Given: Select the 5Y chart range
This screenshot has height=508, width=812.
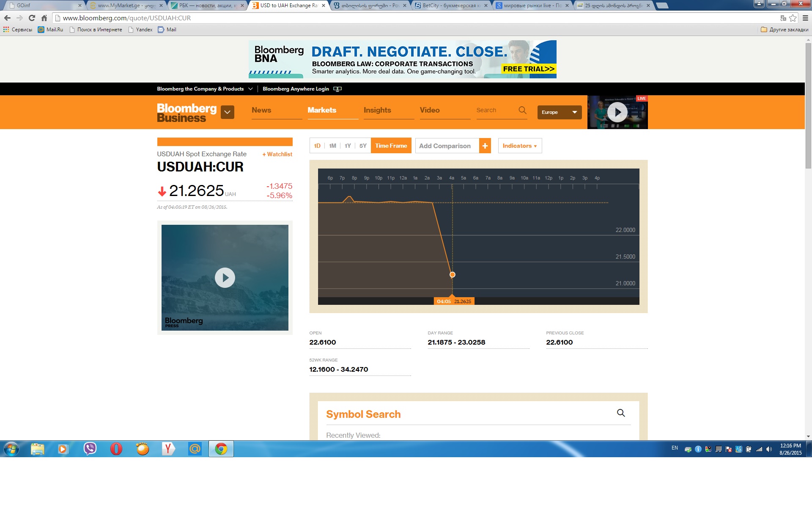Looking at the screenshot, I should (x=363, y=146).
